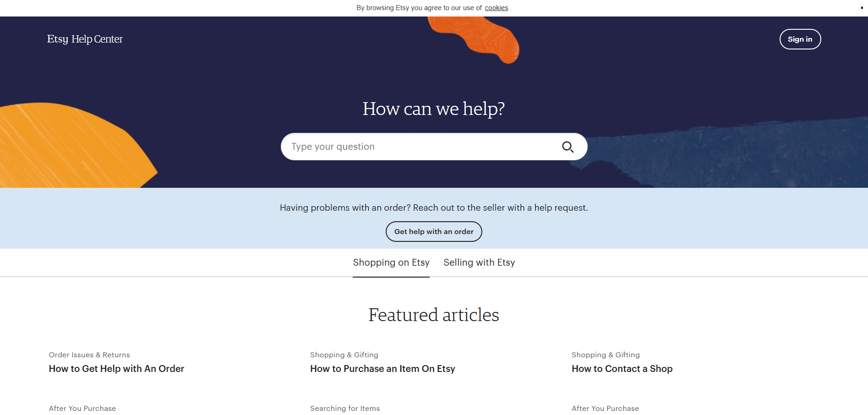This screenshot has width=868, height=415.
Task: Click inside the Type your question field
Action: point(412,147)
